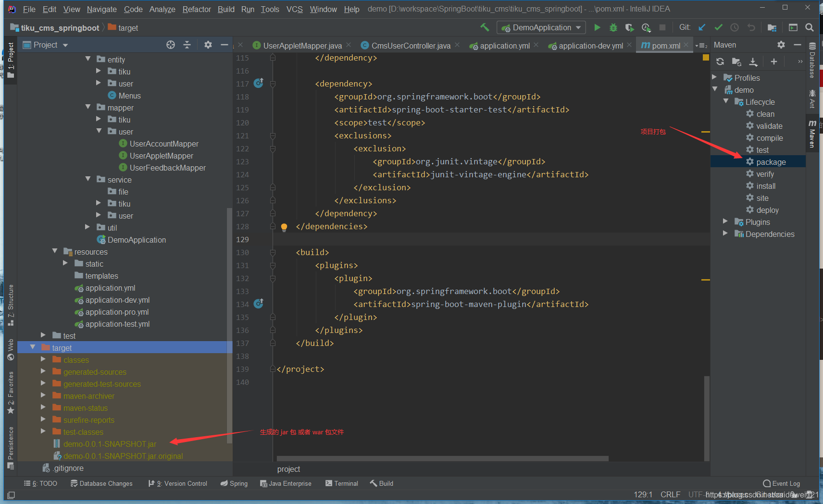823x504 pixels.
Task: Reimport Maven projects with the refresh icon
Action: [720, 61]
